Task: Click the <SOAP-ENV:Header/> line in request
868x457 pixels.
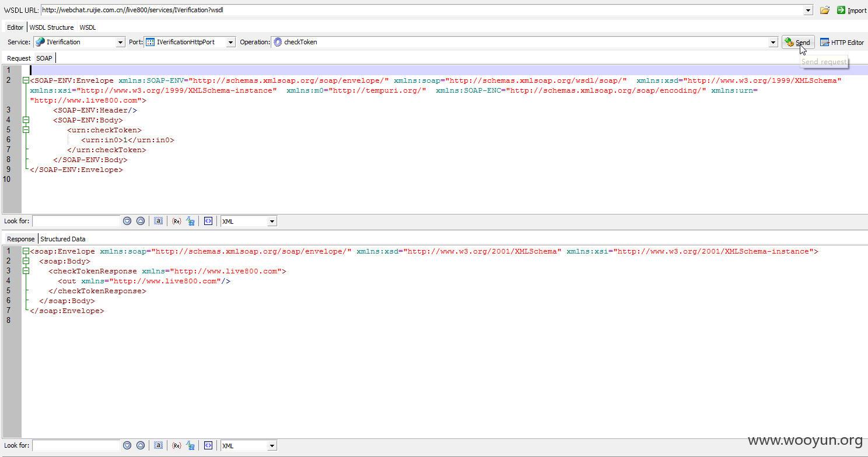Action: coord(95,110)
